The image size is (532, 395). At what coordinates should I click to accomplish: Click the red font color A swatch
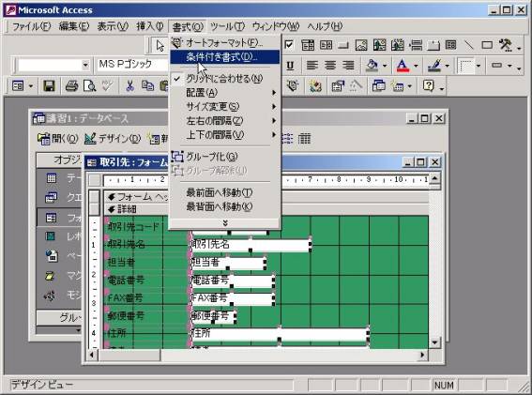pyautogui.click(x=403, y=65)
